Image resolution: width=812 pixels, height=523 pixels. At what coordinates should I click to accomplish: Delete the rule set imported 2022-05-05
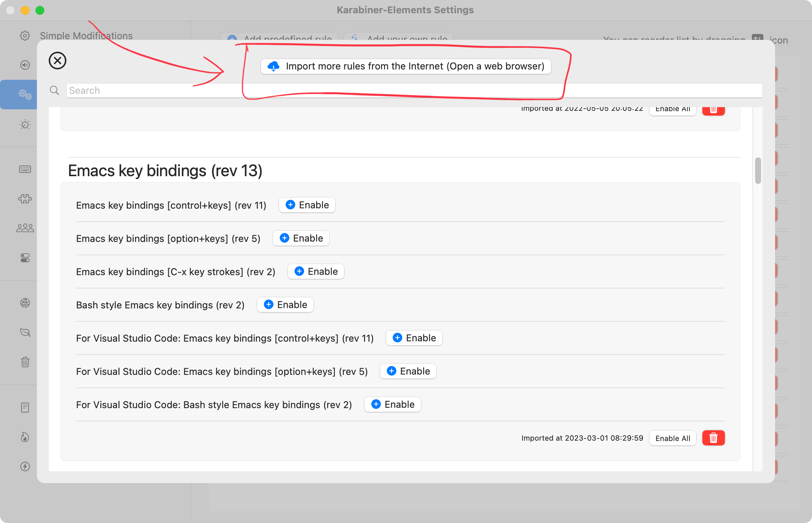[713, 111]
